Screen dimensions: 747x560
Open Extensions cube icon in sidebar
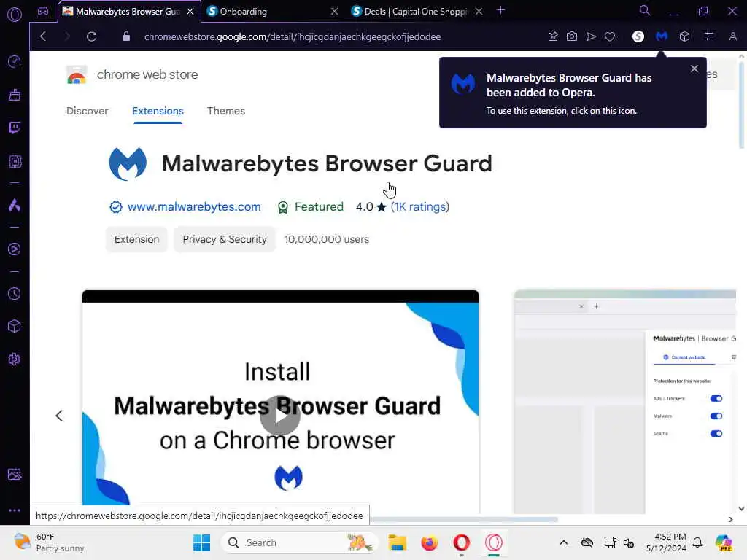pos(15,326)
